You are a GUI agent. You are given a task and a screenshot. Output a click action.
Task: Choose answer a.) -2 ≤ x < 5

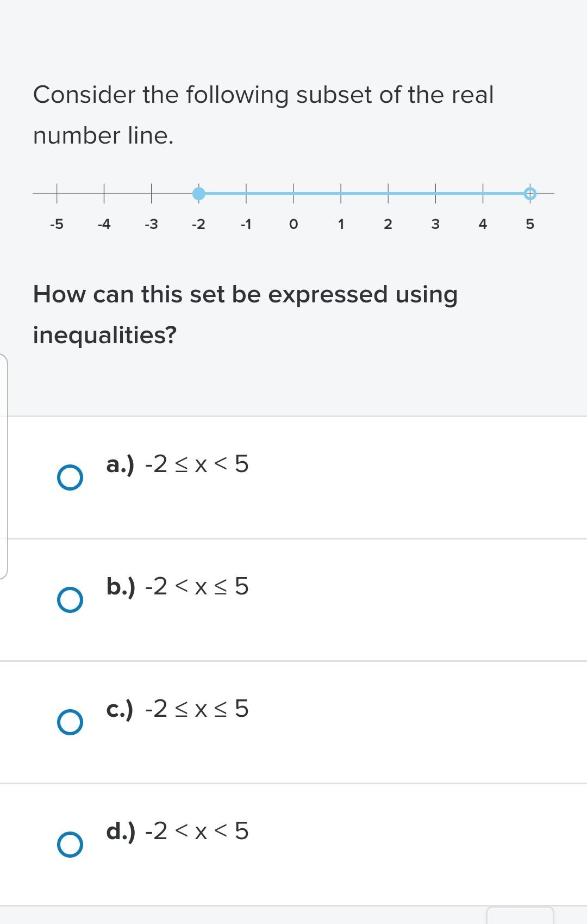(177, 465)
